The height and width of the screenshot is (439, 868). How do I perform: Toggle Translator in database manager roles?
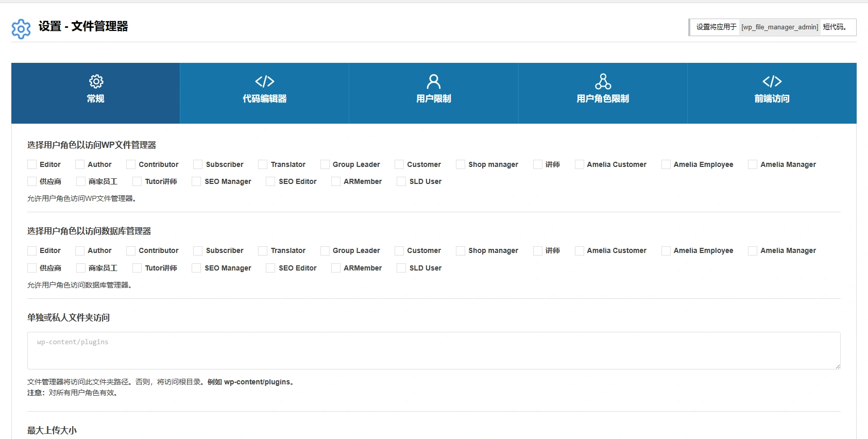(263, 251)
